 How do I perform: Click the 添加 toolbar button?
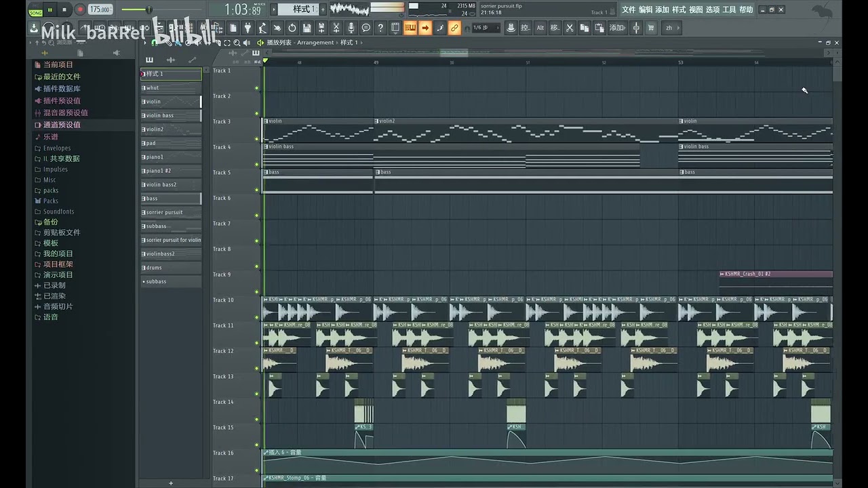pyautogui.click(x=617, y=28)
